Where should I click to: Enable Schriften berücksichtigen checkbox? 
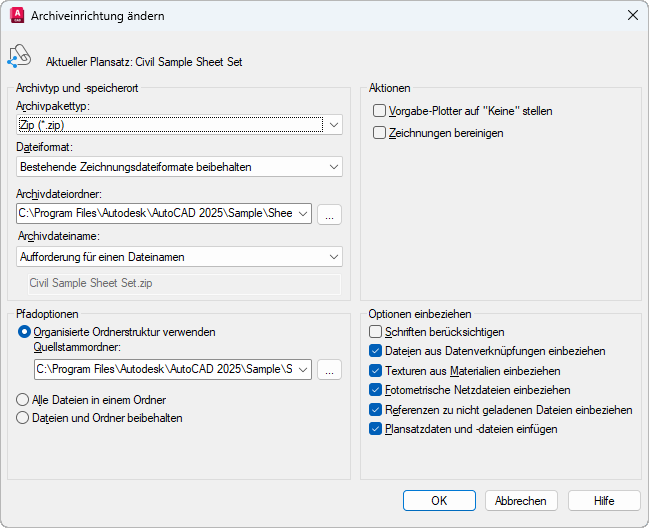click(376, 332)
